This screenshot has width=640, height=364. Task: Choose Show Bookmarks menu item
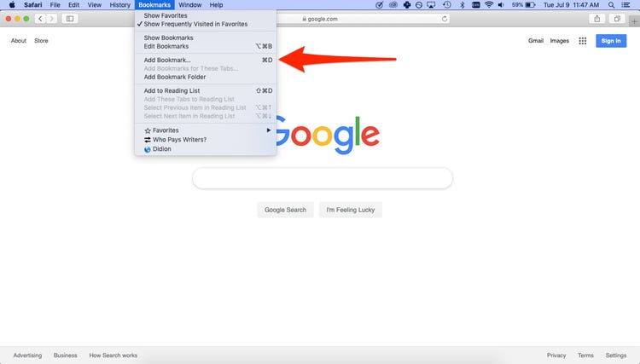click(206, 38)
